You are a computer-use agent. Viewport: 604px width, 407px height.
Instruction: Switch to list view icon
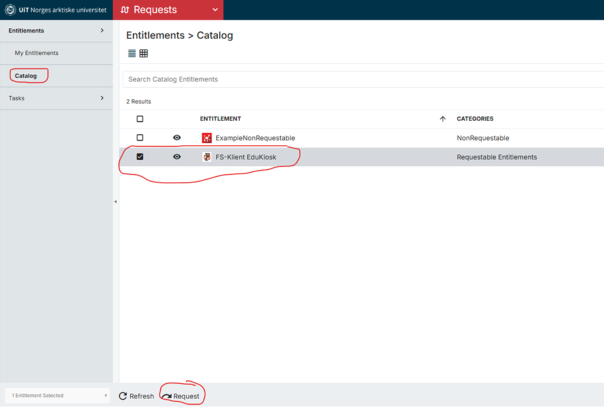tap(132, 54)
